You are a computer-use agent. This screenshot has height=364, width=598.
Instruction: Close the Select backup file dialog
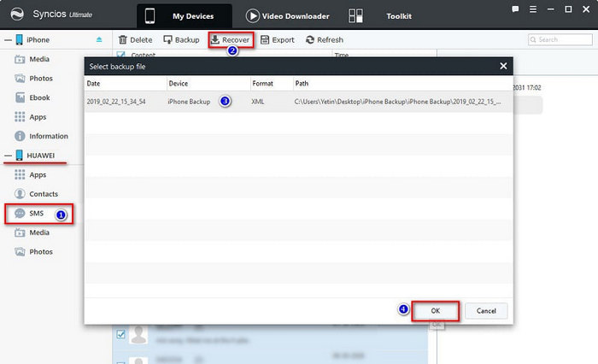(503, 66)
